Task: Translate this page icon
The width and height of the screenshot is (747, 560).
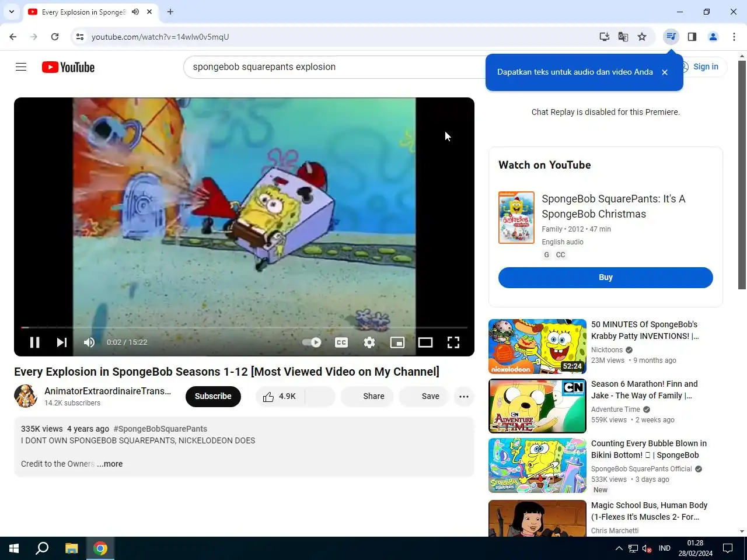Action: coord(623,37)
